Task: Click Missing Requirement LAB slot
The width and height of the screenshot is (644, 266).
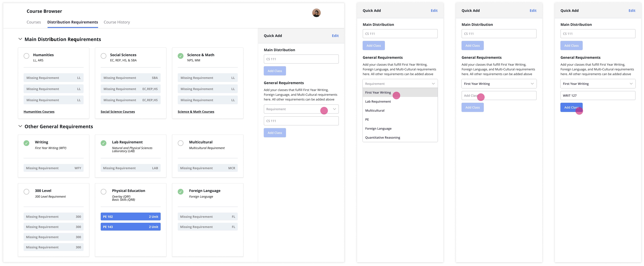Action: [x=131, y=168]
